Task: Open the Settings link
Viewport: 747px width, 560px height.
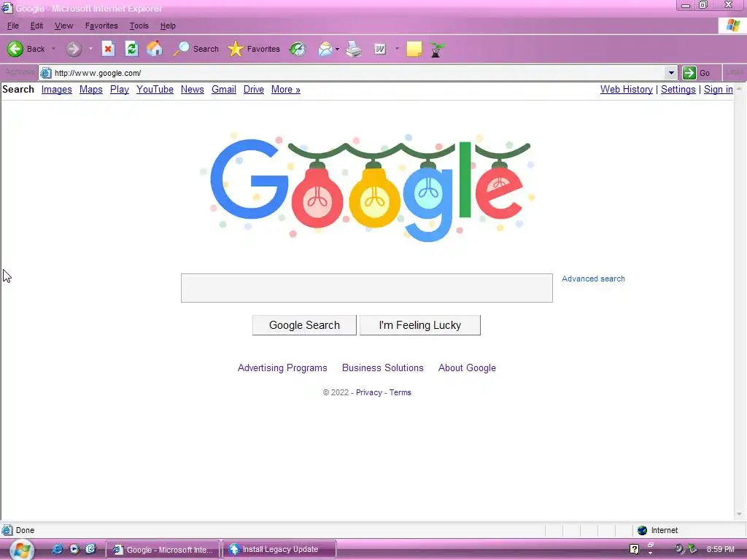Action: (x=678, y=90)
